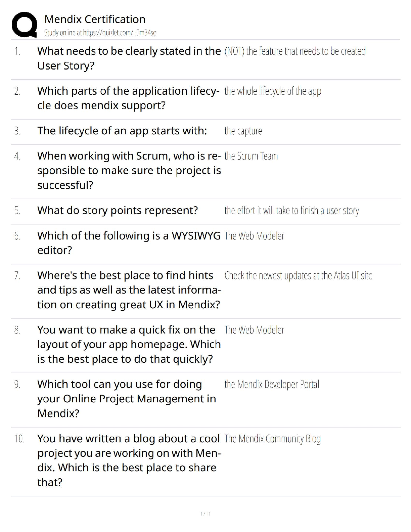This screenshot has width=411, height=532.
Task: Click the Mendix Certification title
Action: tap(95, 19)
